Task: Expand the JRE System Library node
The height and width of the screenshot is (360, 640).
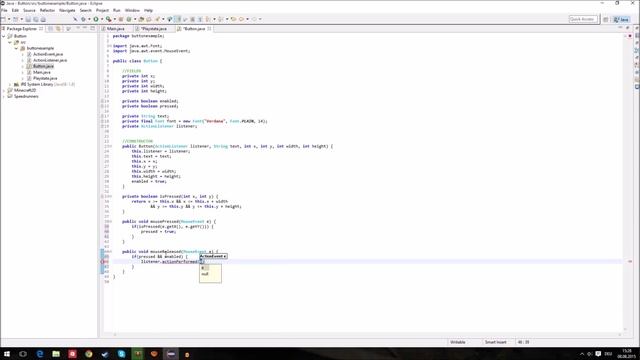Action: coord(10,84)
